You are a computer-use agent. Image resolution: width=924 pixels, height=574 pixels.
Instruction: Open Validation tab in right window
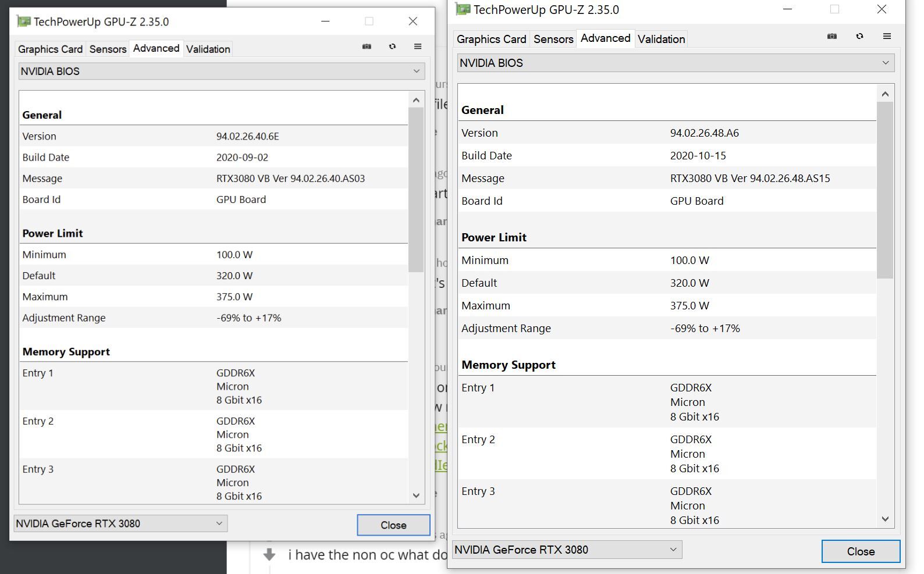[661, 39]
